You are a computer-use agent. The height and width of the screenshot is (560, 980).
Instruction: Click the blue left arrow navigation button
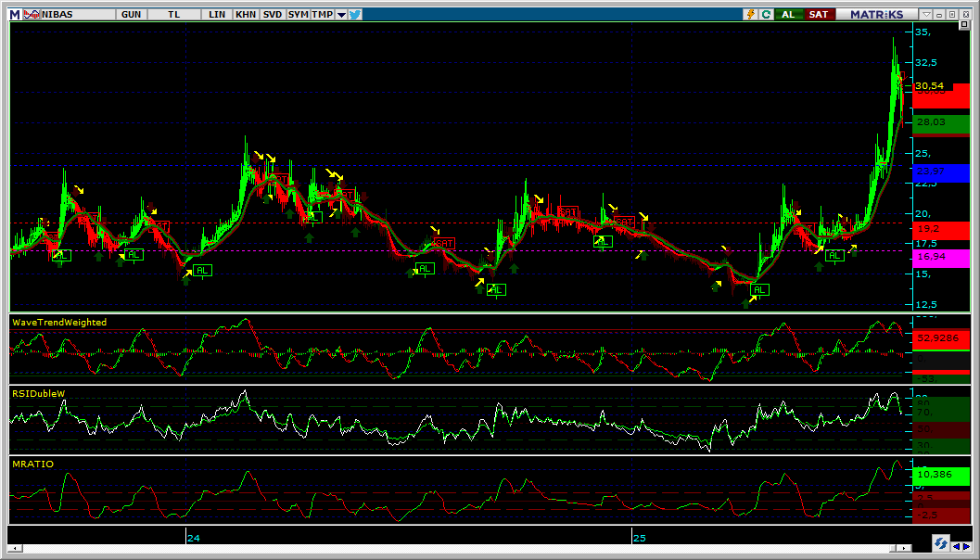click(955, 548)
